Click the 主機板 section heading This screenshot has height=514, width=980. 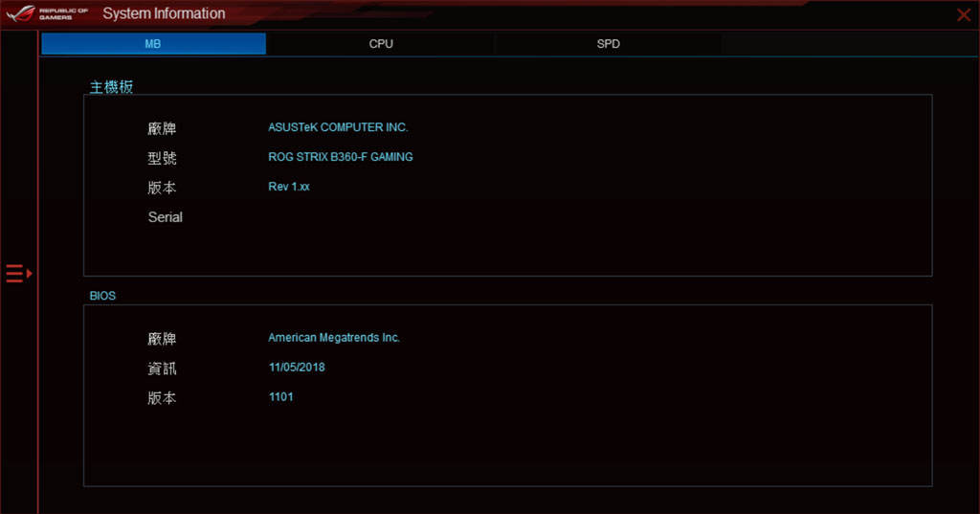111,87
